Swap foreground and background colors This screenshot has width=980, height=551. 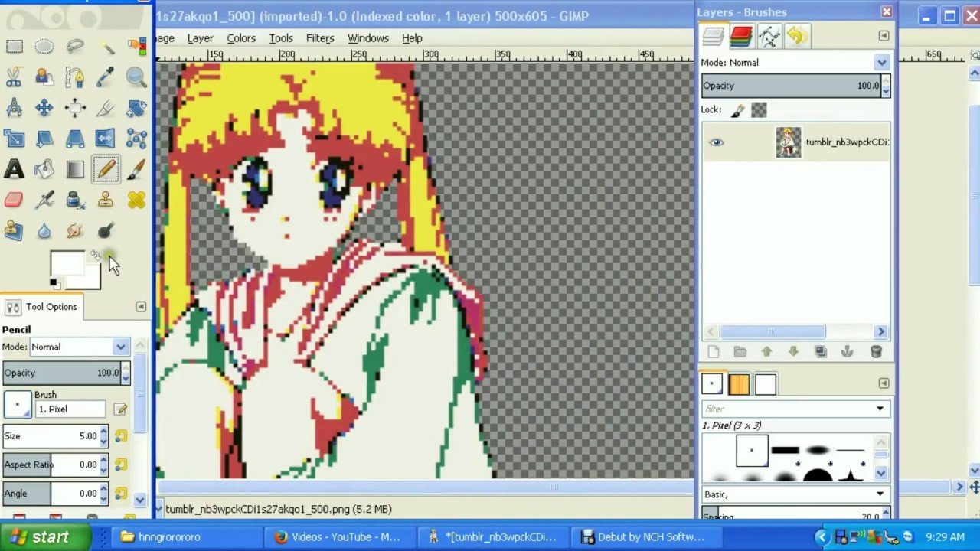click(95, 256)
